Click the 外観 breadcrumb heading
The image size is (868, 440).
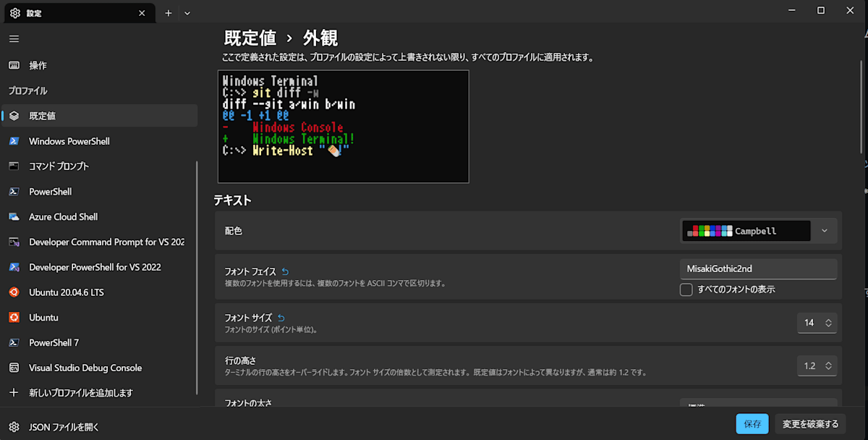(320, 38)
